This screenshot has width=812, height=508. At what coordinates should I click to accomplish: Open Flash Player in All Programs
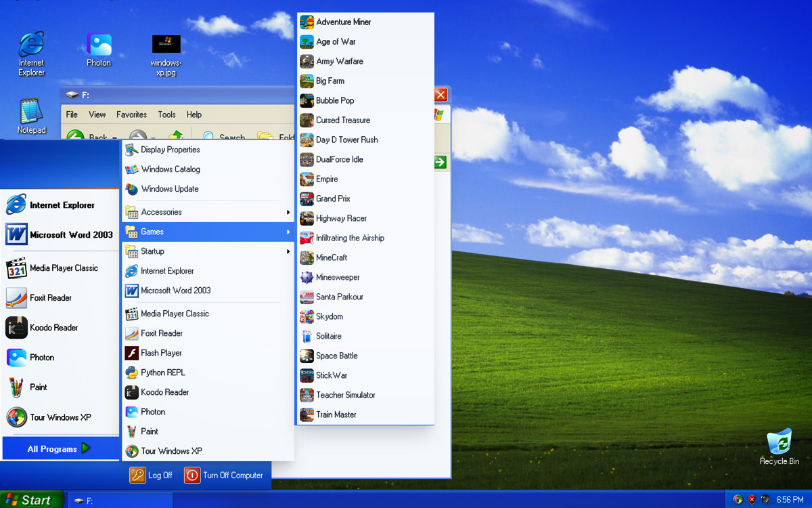coord(208,353)
